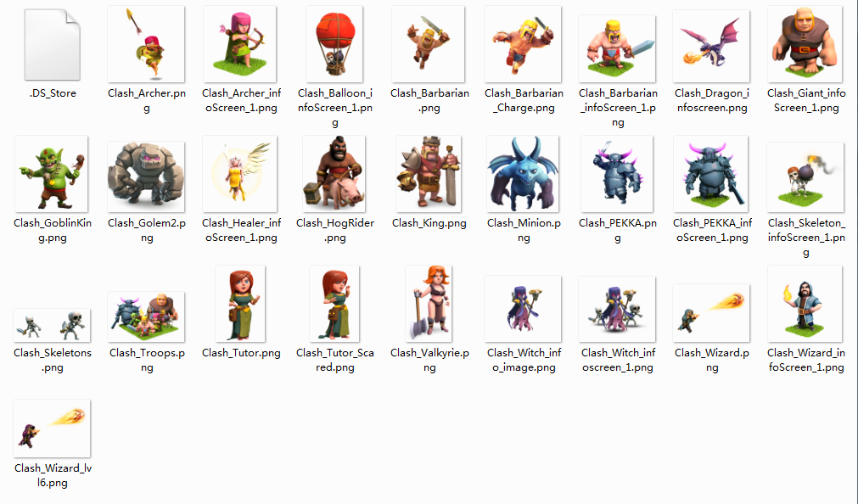Pick the Clash_Tutor.png thumbnail
Image resolution: width=858 pixels, height=504 pixels.
pos(240,304)
